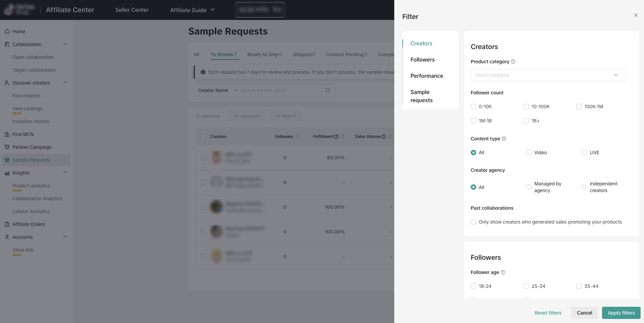Check the 0-10K follower count box
This screenshot has height=323, width=644.
(473, 107)
